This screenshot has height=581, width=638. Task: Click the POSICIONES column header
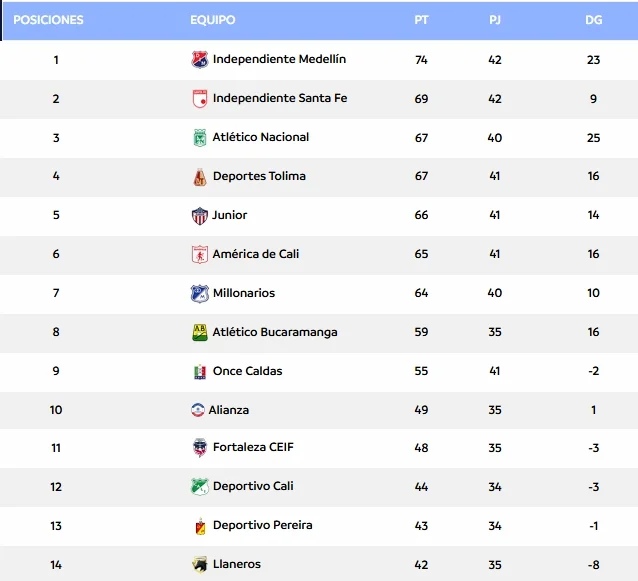point(49,20)
